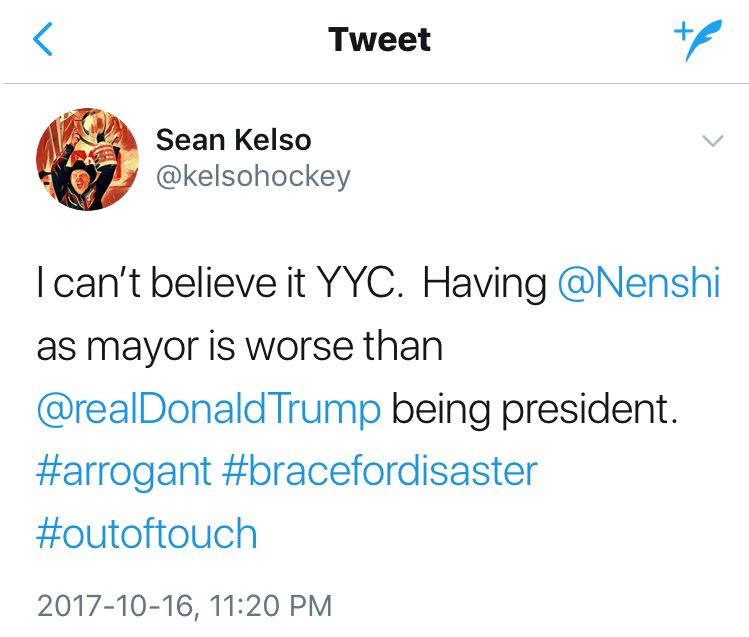Viewport: 749px width, 637px height.
Task: Tap the @kelsohockey handle
Action: click(253, 177)
